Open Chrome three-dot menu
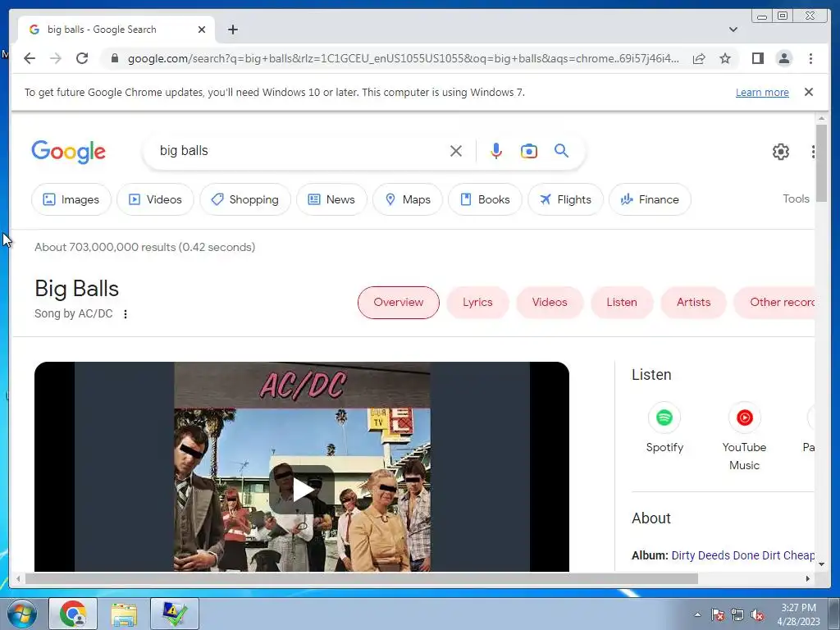Image resolution: width=840 pixels, height=630 pixels. point(810,58)
